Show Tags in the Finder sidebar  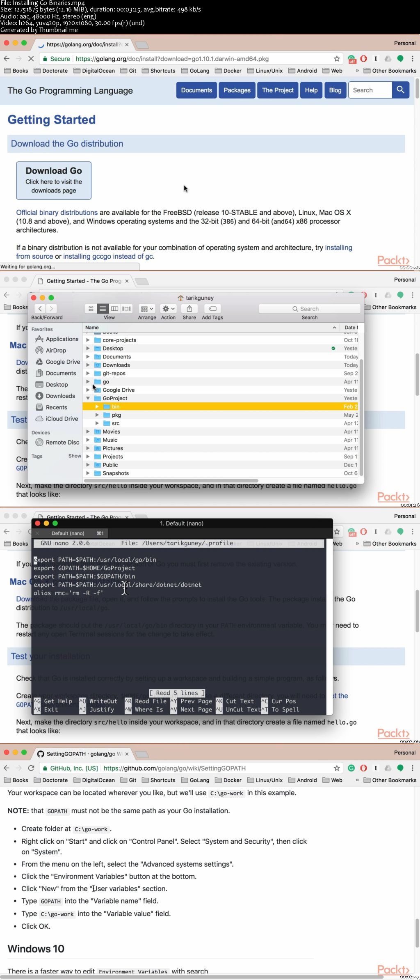pyautogui.click(x=75, y=456)
